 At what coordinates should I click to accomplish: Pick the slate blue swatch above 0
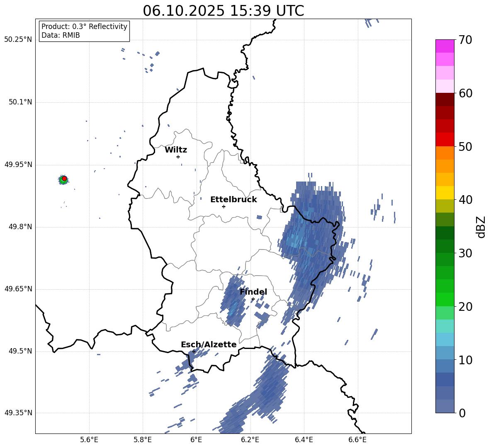point(445,406)
